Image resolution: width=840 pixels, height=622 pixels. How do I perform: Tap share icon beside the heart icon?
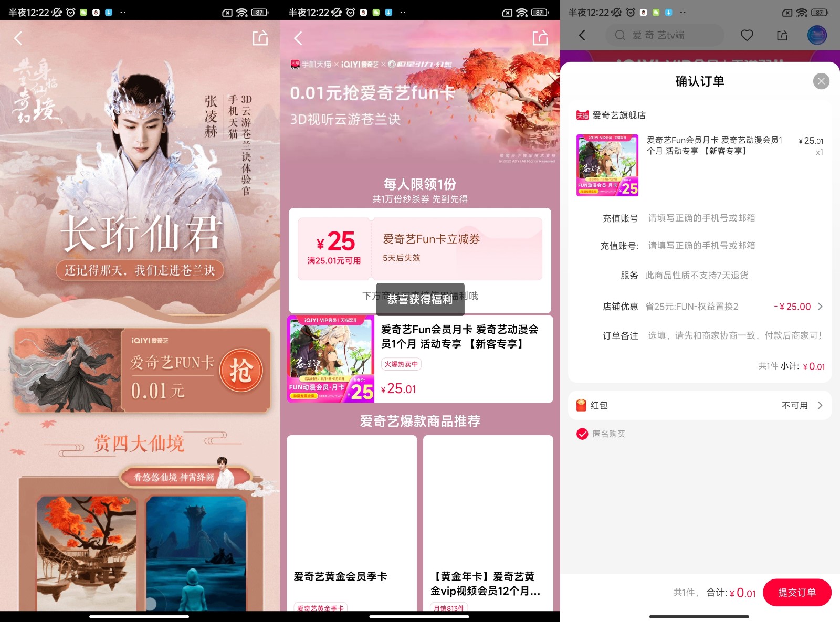[782, 35]
